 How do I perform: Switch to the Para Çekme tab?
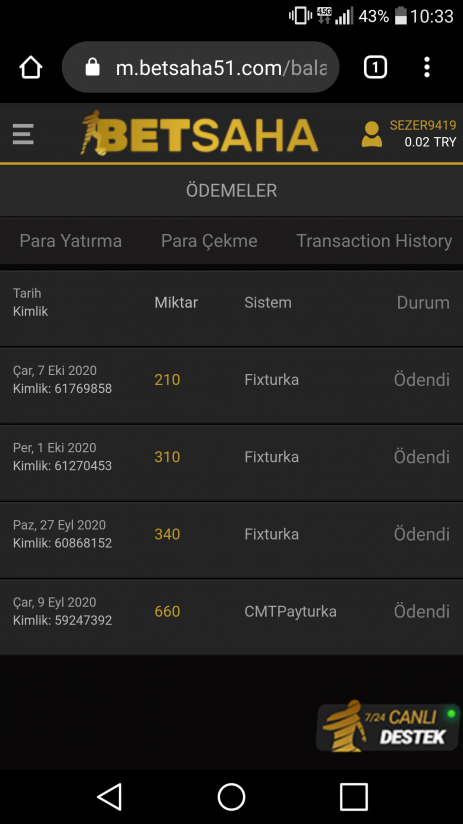coord(209,241)
